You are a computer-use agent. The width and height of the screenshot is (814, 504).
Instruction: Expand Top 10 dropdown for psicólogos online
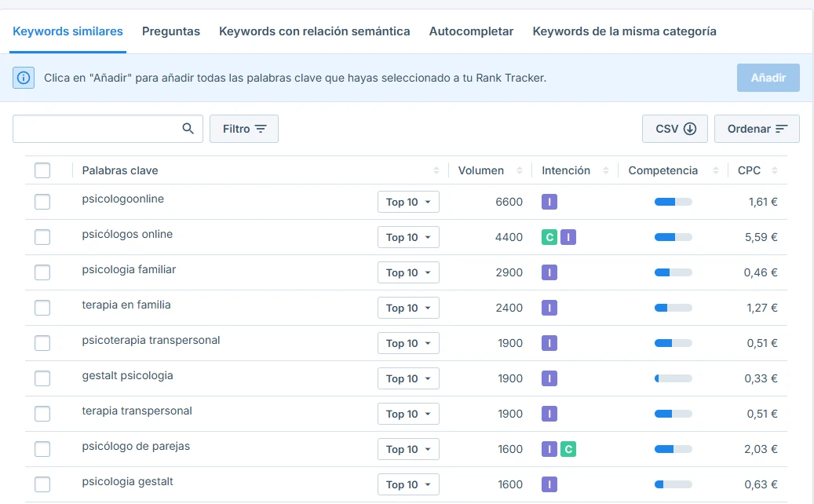click(x=408, y=237)
